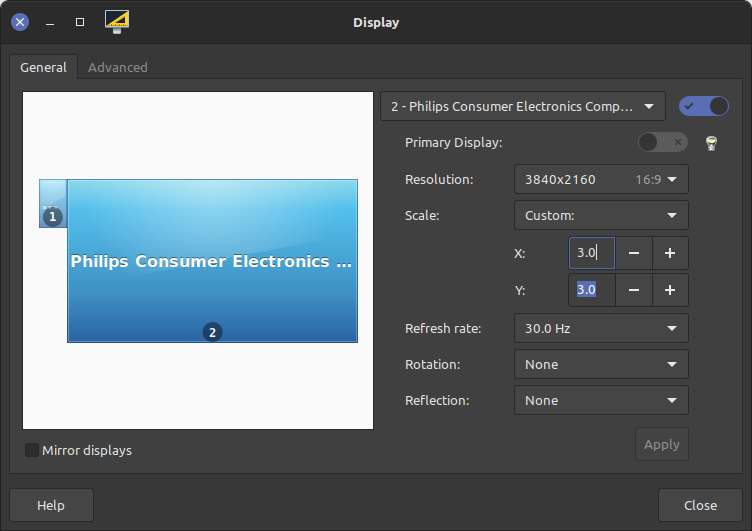752x531 pixels.
Task: Click the Display window title text
Action: pyautogui.click(x=376, y=23)
